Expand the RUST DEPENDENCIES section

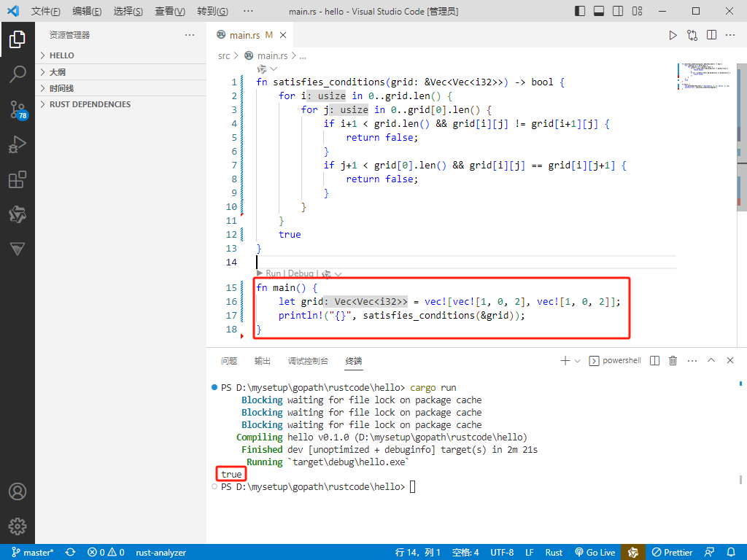[121, 104]
